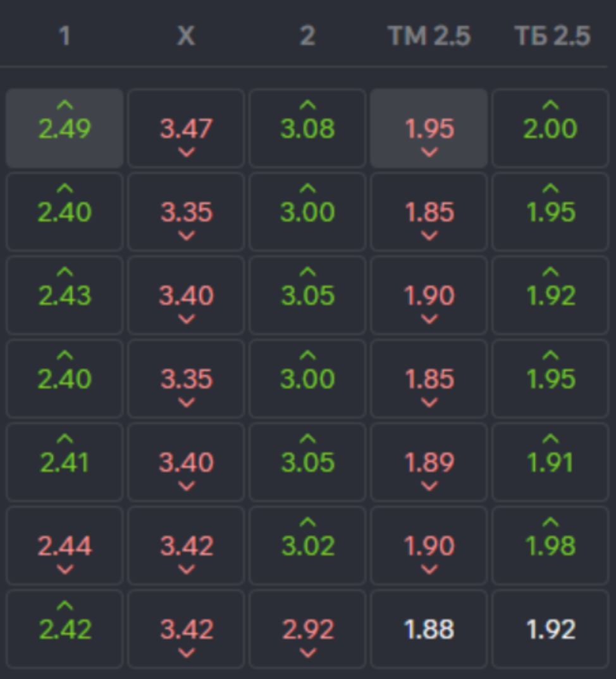The height and width of the screenshot is (679, 616).
Task: Click the 3.02 away win odds
Action: 307,546
